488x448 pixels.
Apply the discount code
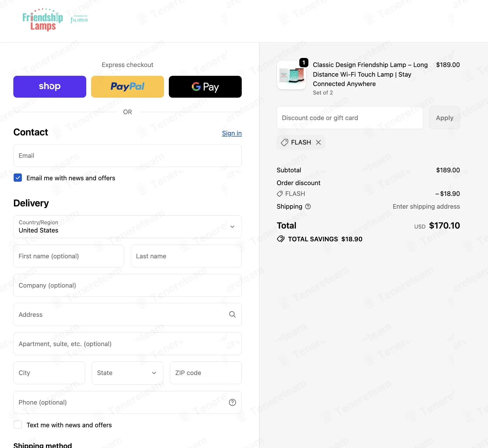click(445, 118)
